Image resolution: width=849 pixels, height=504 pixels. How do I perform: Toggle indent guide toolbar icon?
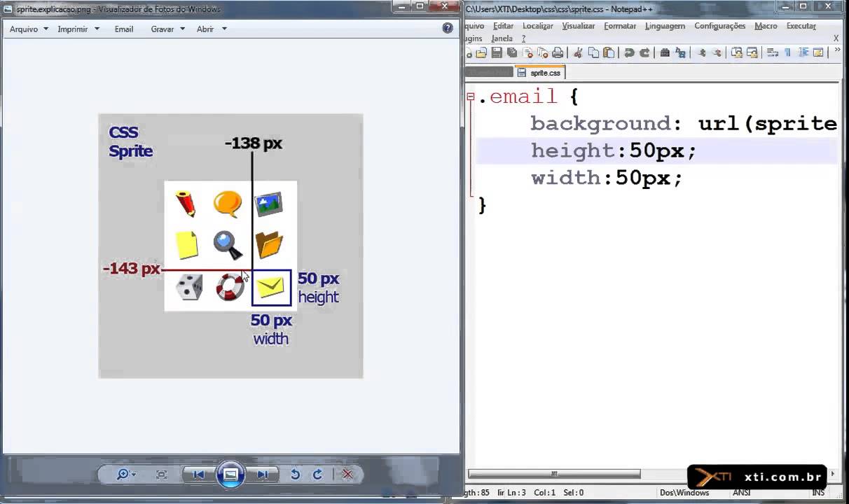803,52
